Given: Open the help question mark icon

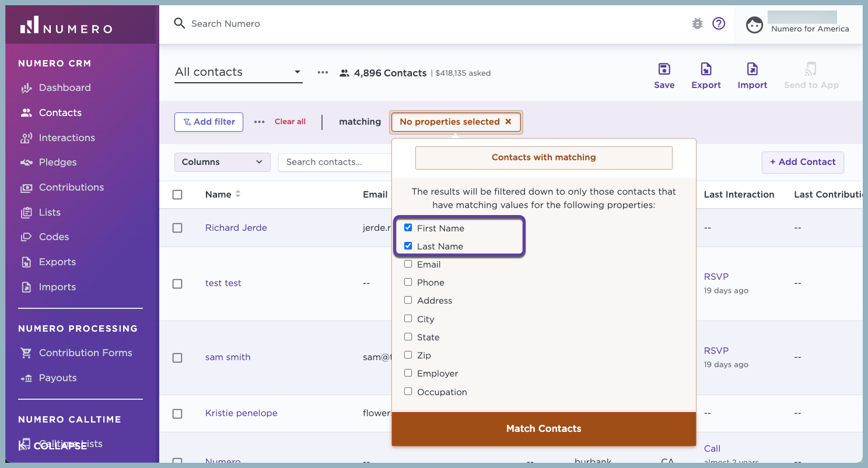Looking at the screenshot, I should tap(719, 23).
